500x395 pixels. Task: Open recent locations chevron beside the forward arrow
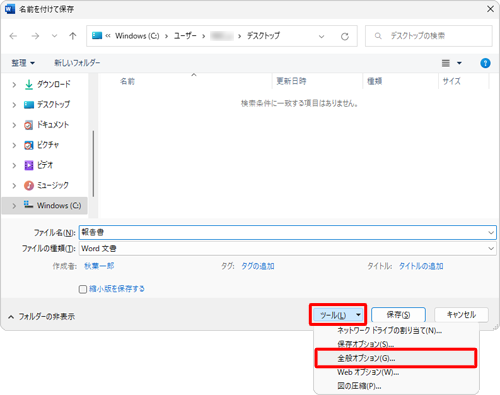point(54,36)
